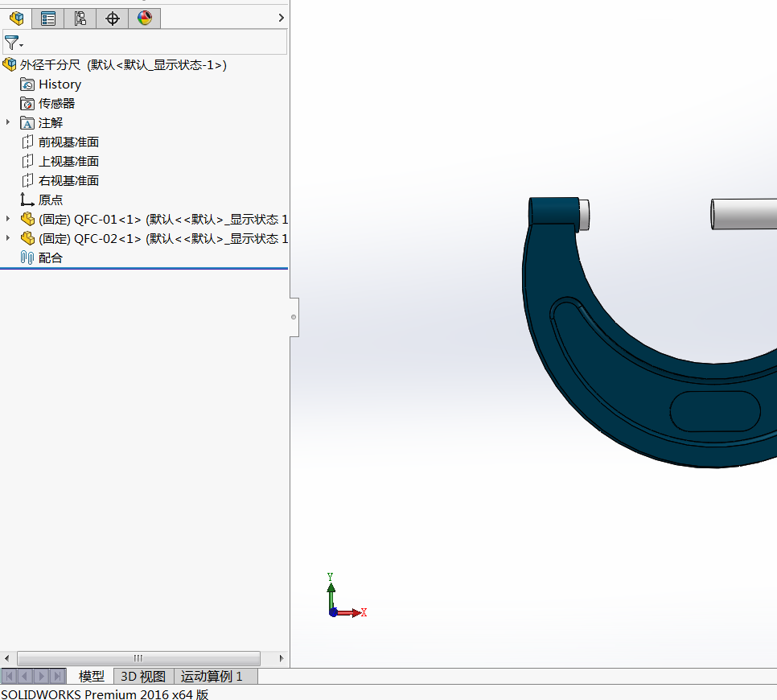
Task: Jump to last tab with the last arrow
Action: point(57,676)
